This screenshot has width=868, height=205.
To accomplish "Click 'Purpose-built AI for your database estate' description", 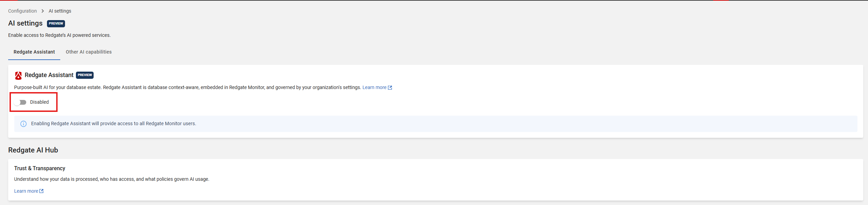I will [x=188, y=88].
